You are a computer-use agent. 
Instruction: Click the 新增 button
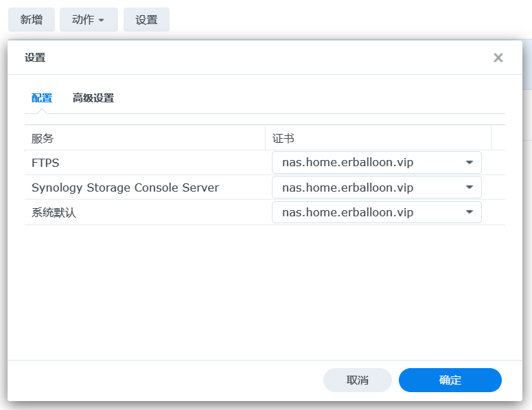click(x=31, y=20)
